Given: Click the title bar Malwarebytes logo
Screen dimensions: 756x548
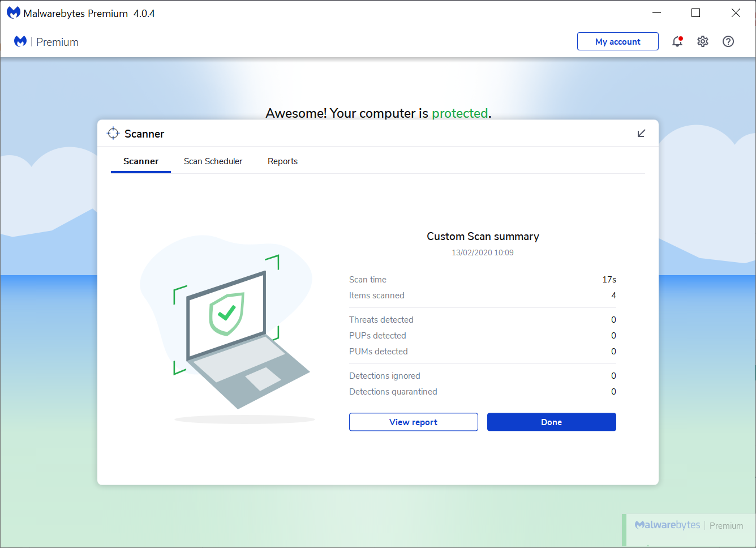Looking at the screenshot, I should click(13, 12).
